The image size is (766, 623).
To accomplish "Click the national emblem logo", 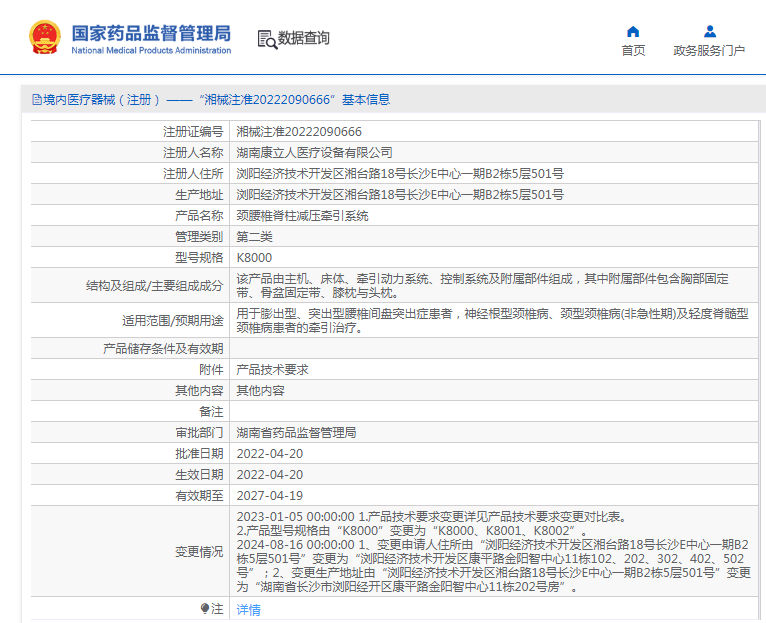I will (x=43, y=38).
